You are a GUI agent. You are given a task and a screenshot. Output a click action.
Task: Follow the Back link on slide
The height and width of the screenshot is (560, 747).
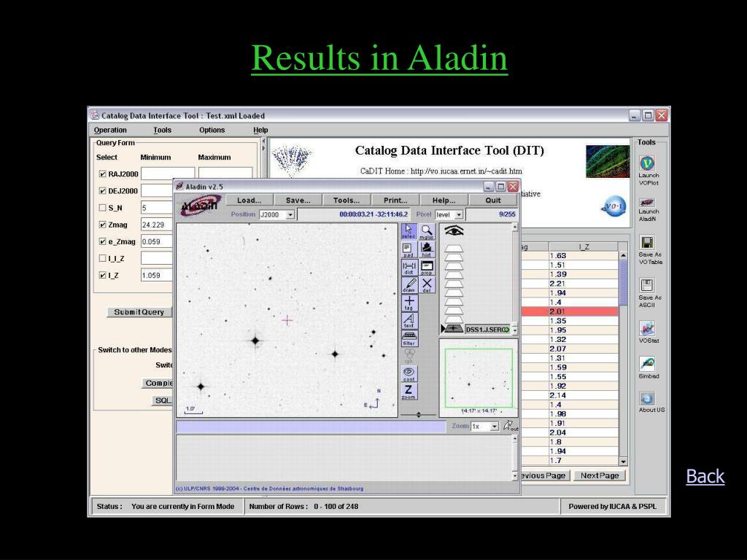[705, 476]
